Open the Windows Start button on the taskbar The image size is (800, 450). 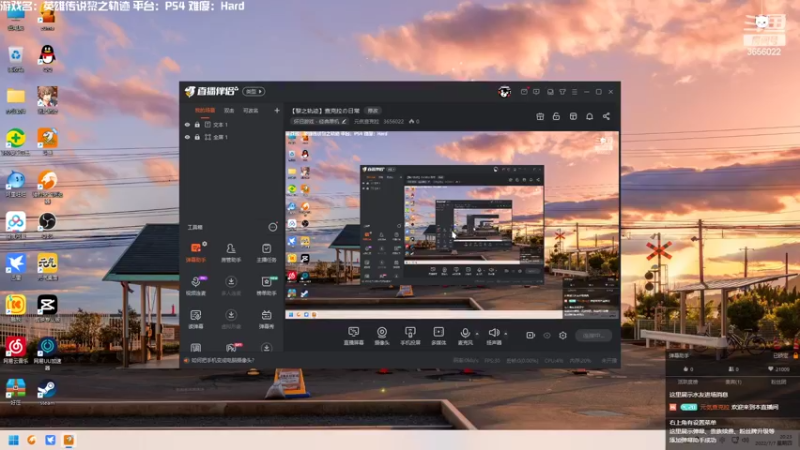tap(14, 440)
